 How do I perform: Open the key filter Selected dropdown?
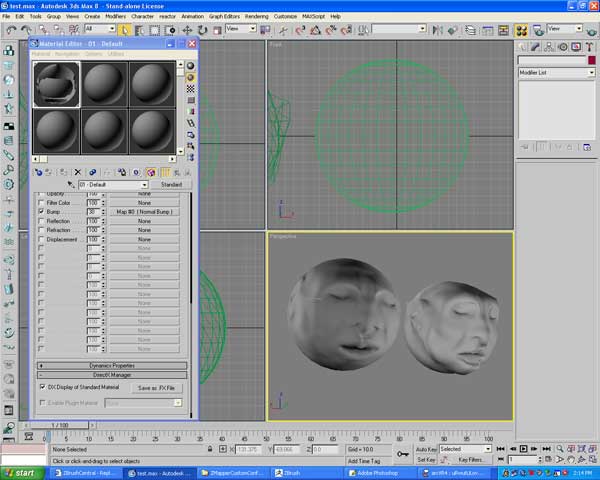click(x=465, y=449)
